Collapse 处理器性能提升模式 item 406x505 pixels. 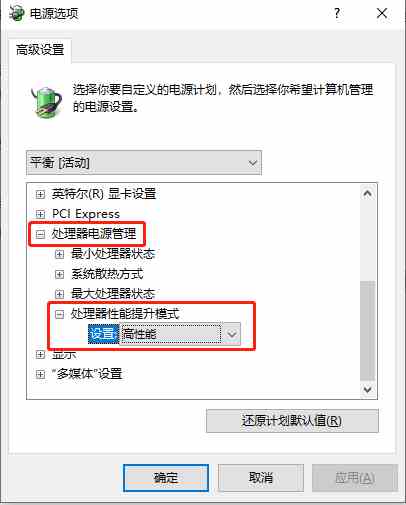[59, 314]
